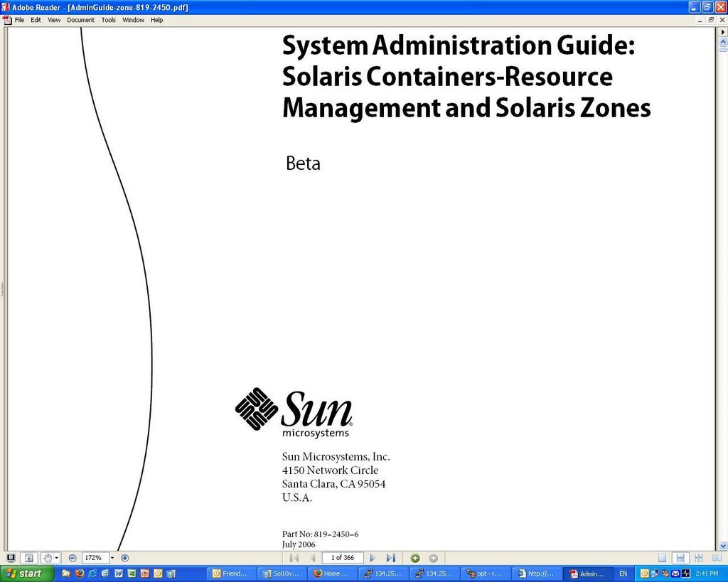728x582 pixels.
Task: Launch Internet Explorer from Quick Launch
Action: coord(92,573)
